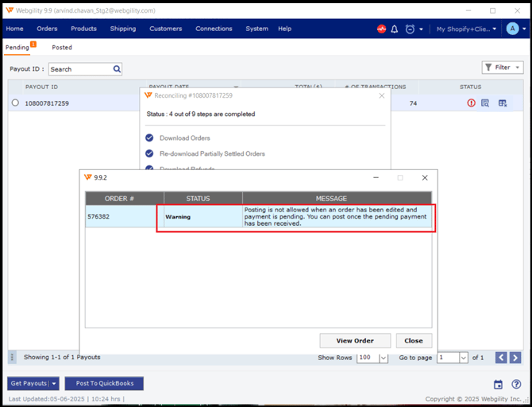Expand the Filter dropdown

503,68
